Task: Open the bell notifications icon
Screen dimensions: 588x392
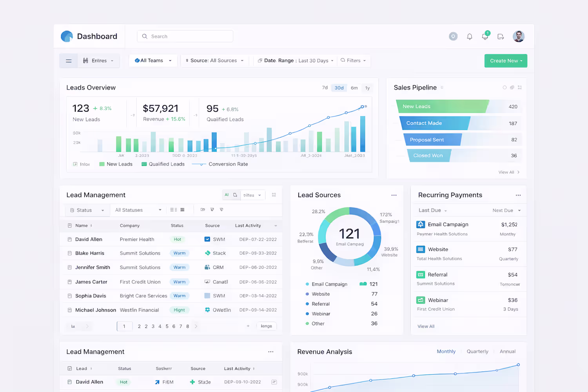Action: [x=470, y=36]
